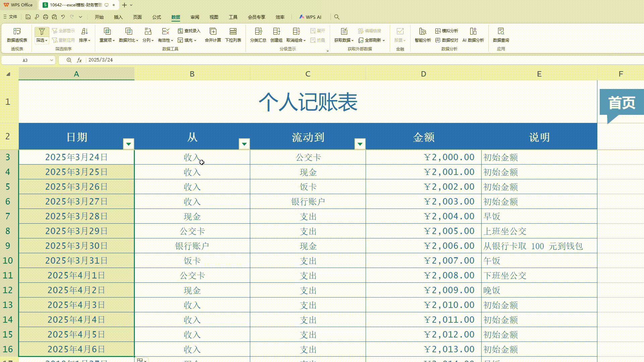Screen dimensions: 644x362
Task: Open the 数据查询 data query tool
Action: [501, 35]
